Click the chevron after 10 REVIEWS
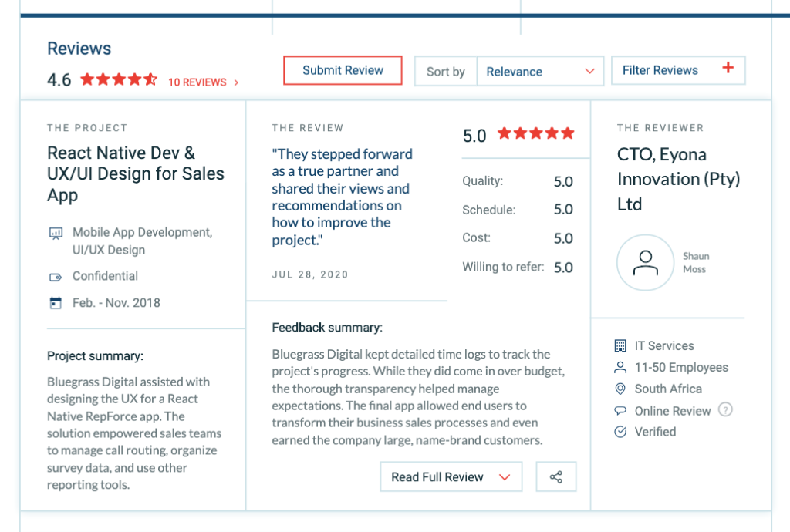This screenshot has width=790, height=532. [x=236, y=82]
